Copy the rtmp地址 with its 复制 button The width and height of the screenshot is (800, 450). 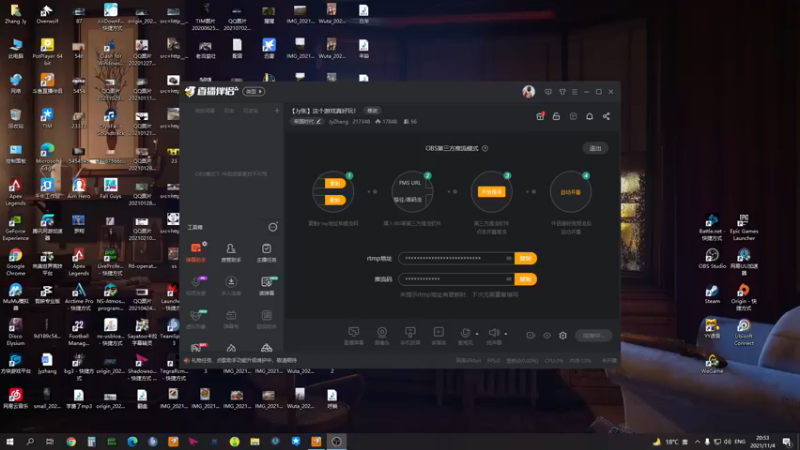point(526,258)
